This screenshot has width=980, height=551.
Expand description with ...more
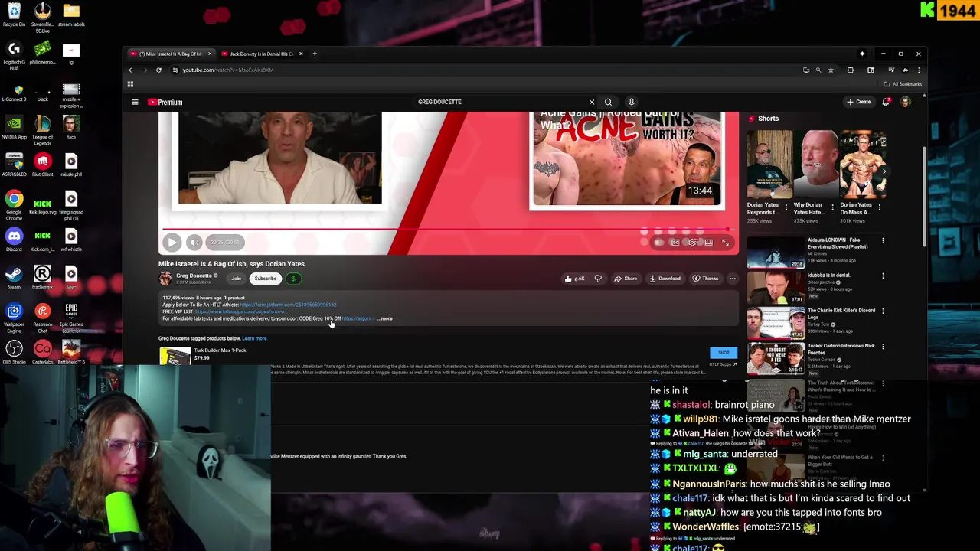(x=385, y=318)
